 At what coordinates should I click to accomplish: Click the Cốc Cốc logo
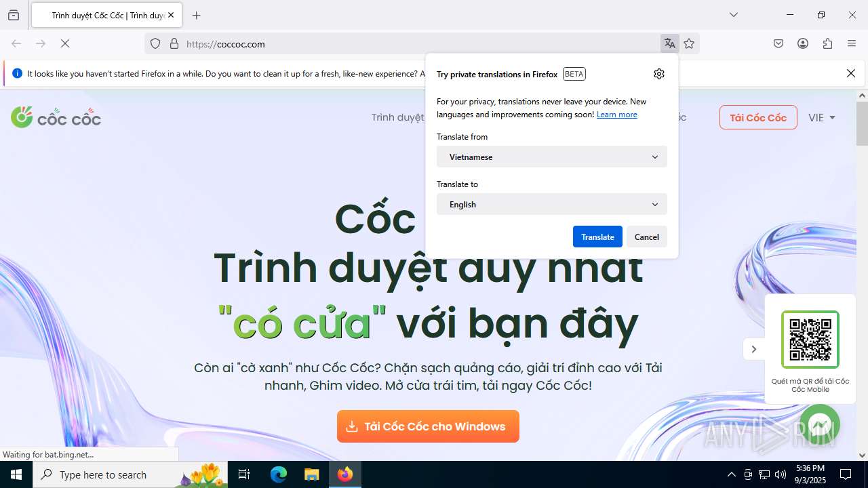click(56, 117)
